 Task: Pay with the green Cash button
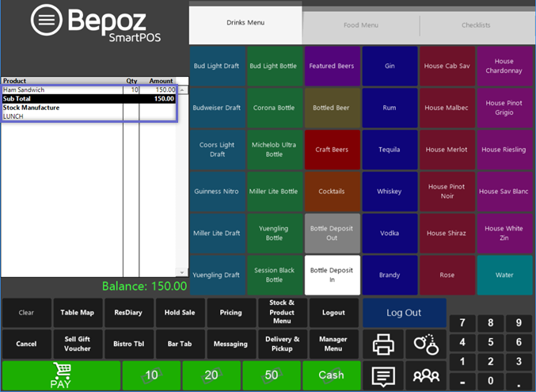[331, 375]
